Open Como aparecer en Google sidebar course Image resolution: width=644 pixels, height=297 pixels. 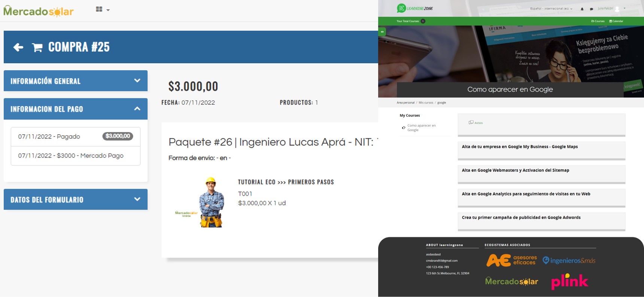[421, 128]
